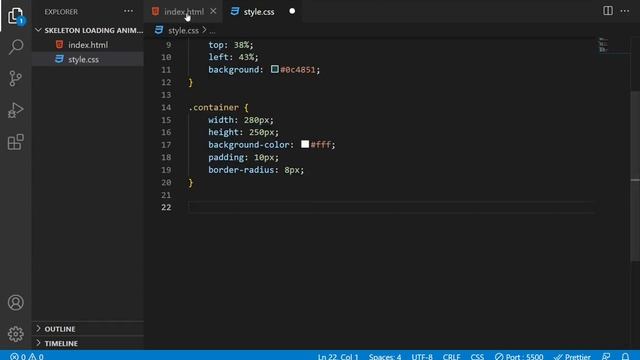Open the Run and Debug view
640x360 pixels.
point(16,110)
